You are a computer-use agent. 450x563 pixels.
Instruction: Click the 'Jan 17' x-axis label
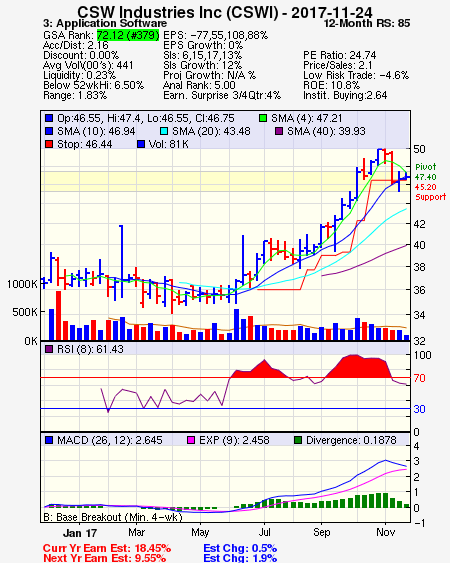[x=80, y=532]
